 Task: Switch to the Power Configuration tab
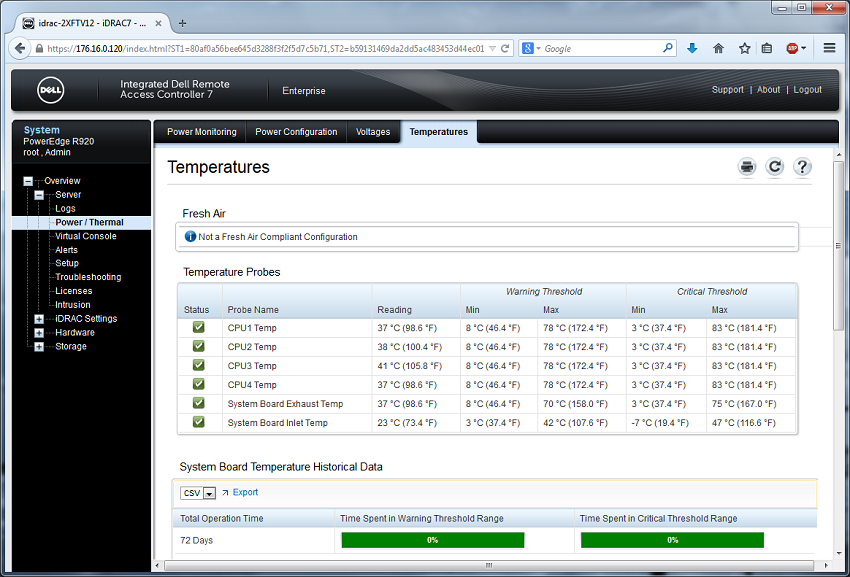click(x=296, y=132)
